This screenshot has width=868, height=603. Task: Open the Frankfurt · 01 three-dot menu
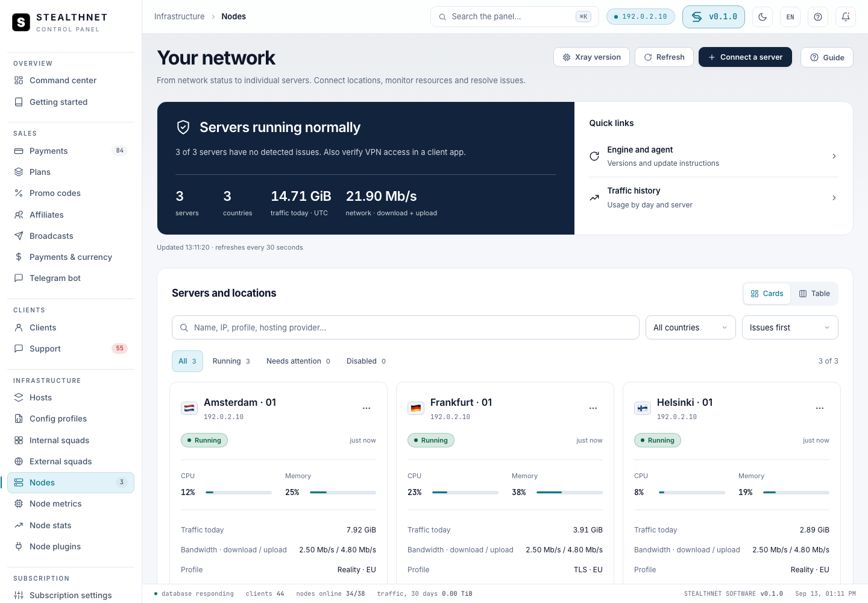click(x=593, y=408)
